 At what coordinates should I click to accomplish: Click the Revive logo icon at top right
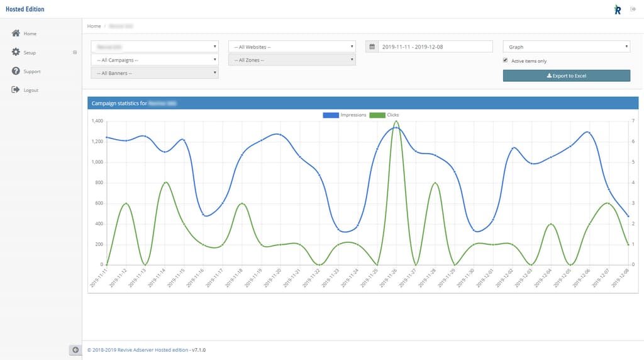[618, 9]
